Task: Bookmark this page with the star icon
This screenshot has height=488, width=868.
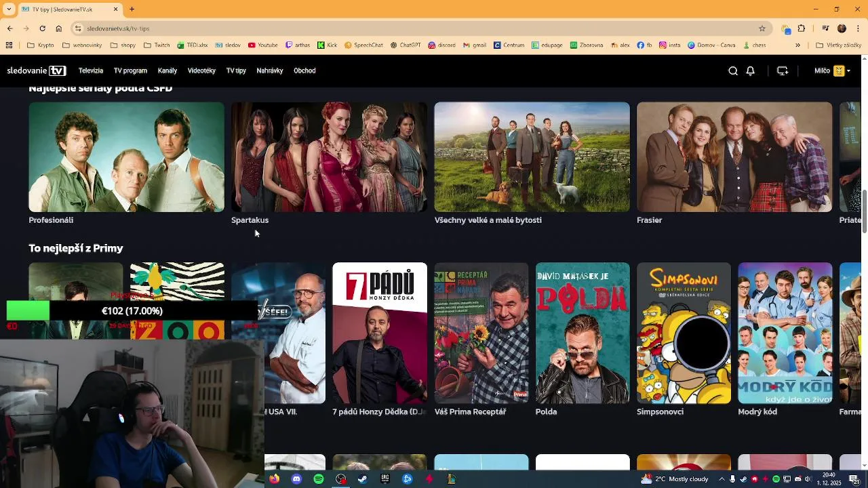Action: [762, 28]
